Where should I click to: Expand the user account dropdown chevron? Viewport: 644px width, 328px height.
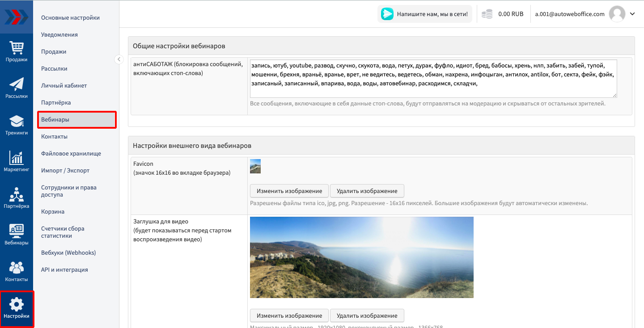coord(632,14)
